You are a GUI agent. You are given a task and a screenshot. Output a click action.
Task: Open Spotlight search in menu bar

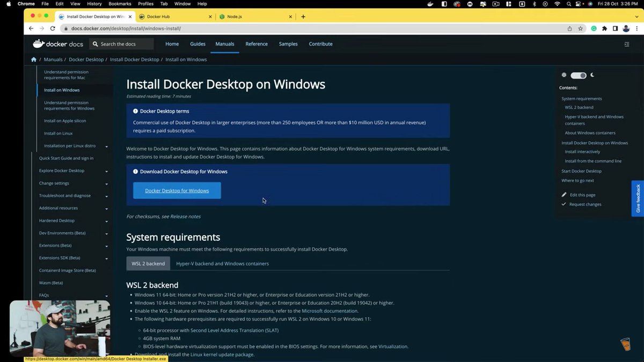(569, 4)
